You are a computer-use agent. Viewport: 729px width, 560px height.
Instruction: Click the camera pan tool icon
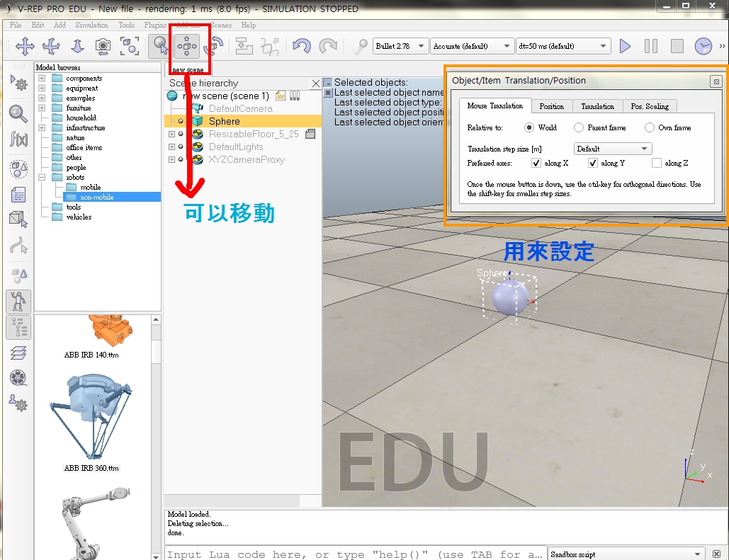26,47
